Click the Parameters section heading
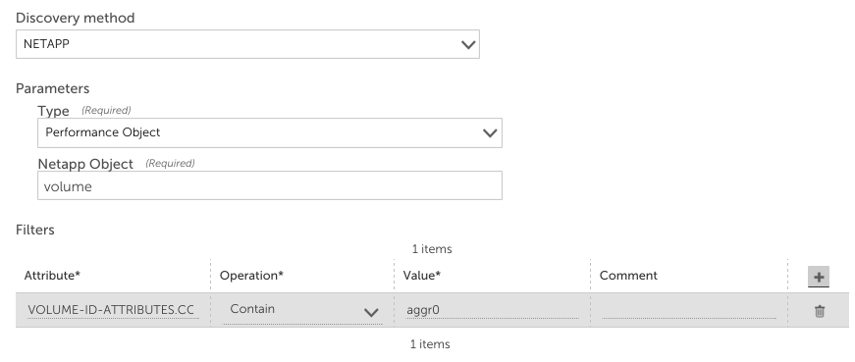Screen dimensions: 855x362 [x=52, y=88]
